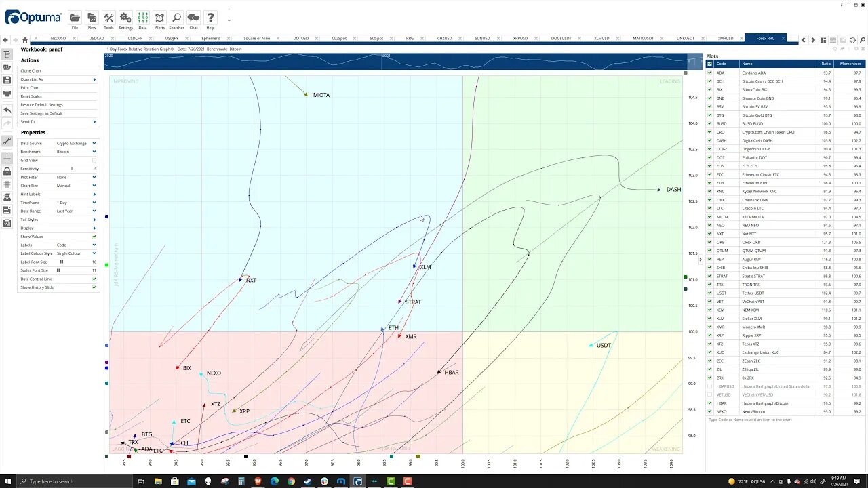Open the Date Range dropdown
868x488 pixels.
click(x=77, y=211)
